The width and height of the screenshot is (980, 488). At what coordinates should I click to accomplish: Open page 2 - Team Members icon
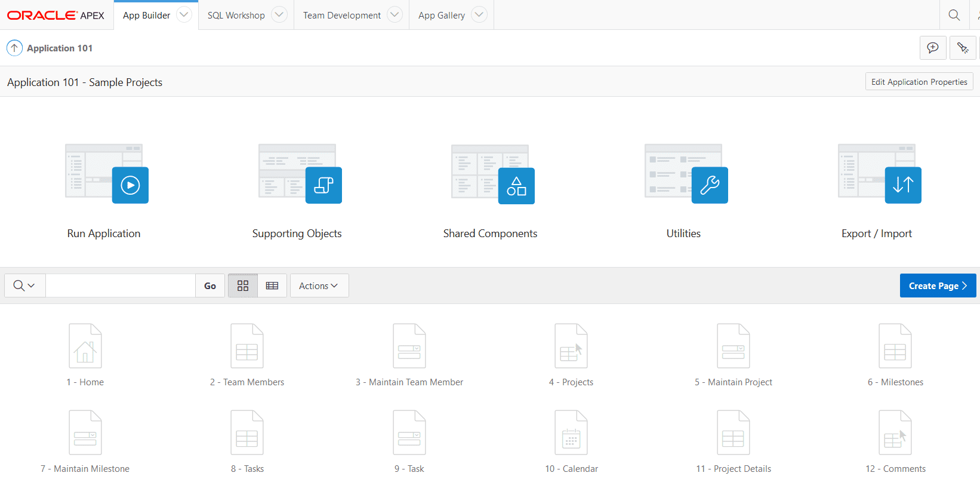[x=247, y=346]
